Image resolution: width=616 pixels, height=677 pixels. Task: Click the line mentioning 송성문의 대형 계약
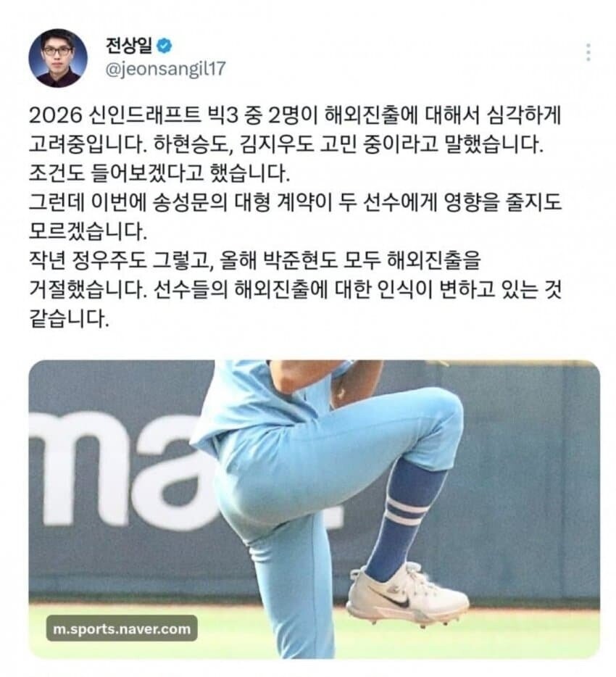[x=295, y=202]
